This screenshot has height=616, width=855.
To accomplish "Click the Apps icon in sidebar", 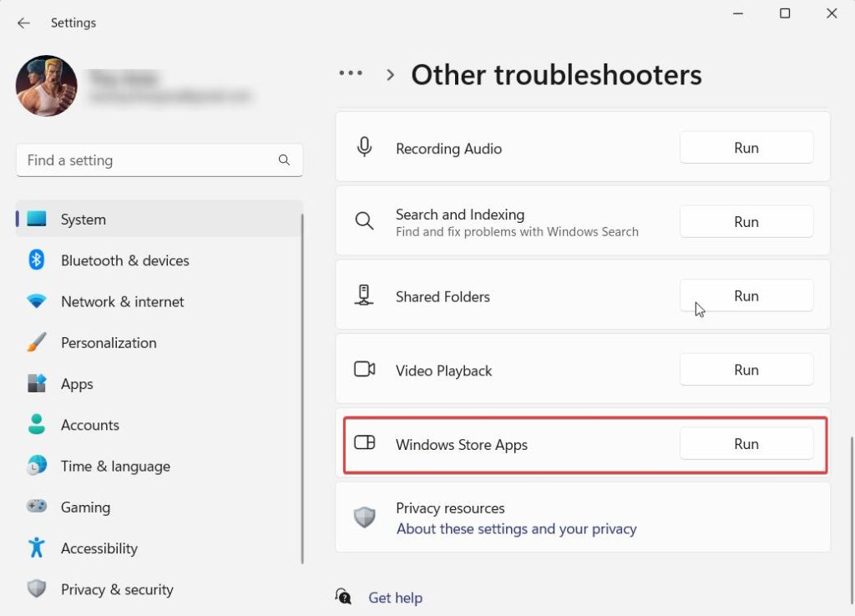I will pos(36,384).
